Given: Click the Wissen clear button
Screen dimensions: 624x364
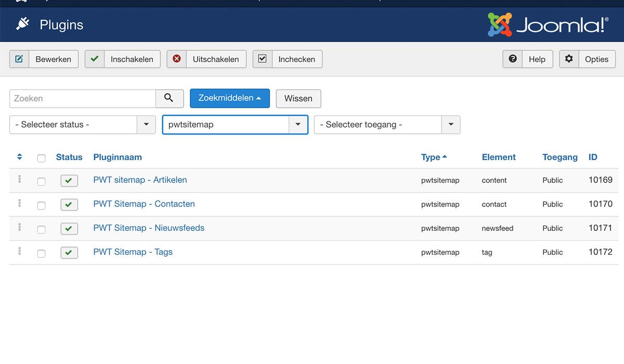Looking at the screenshot, I should (x=298, y=98).
